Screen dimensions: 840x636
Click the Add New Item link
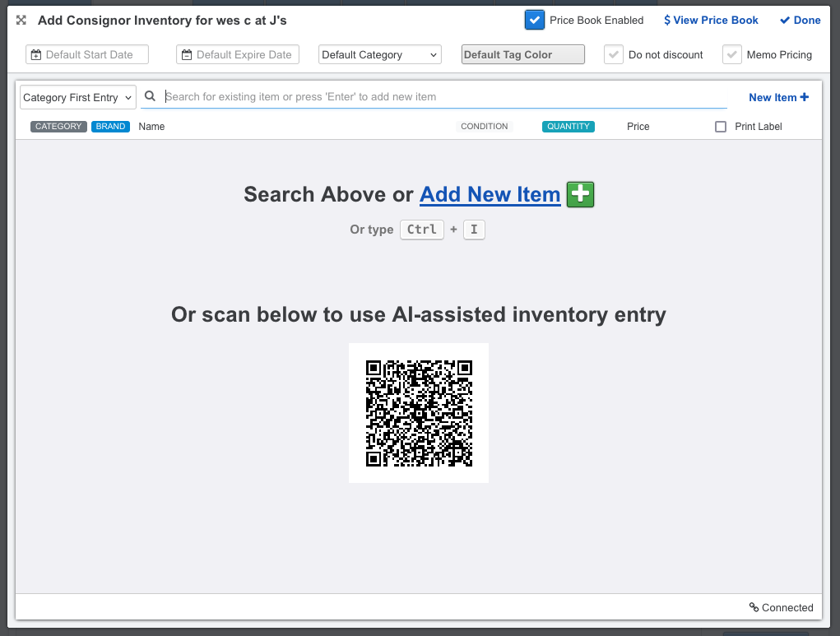490,194
